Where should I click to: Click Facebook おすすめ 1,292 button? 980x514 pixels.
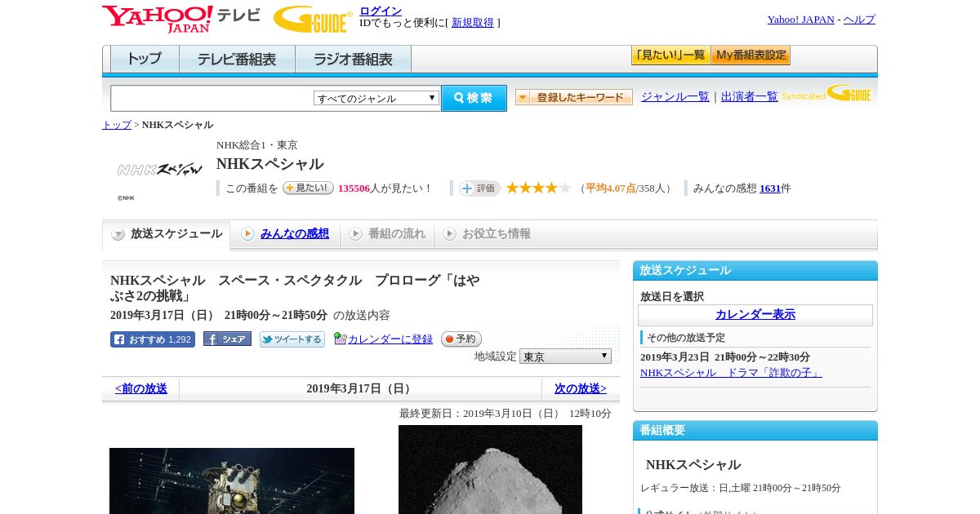pyautogui.click(x=153, y=339)
